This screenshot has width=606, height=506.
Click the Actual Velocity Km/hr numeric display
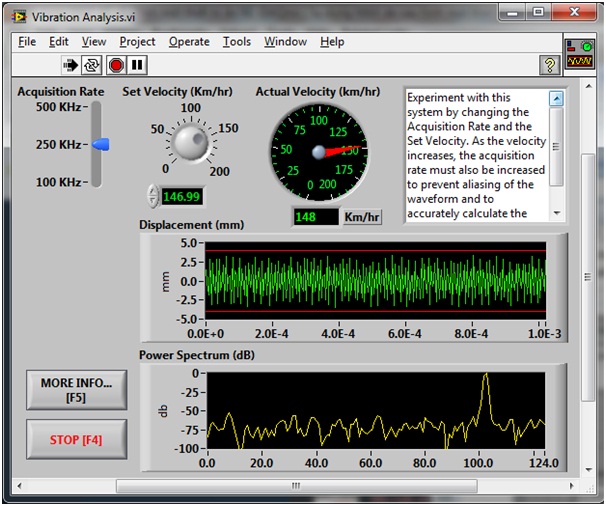point(316,216)
